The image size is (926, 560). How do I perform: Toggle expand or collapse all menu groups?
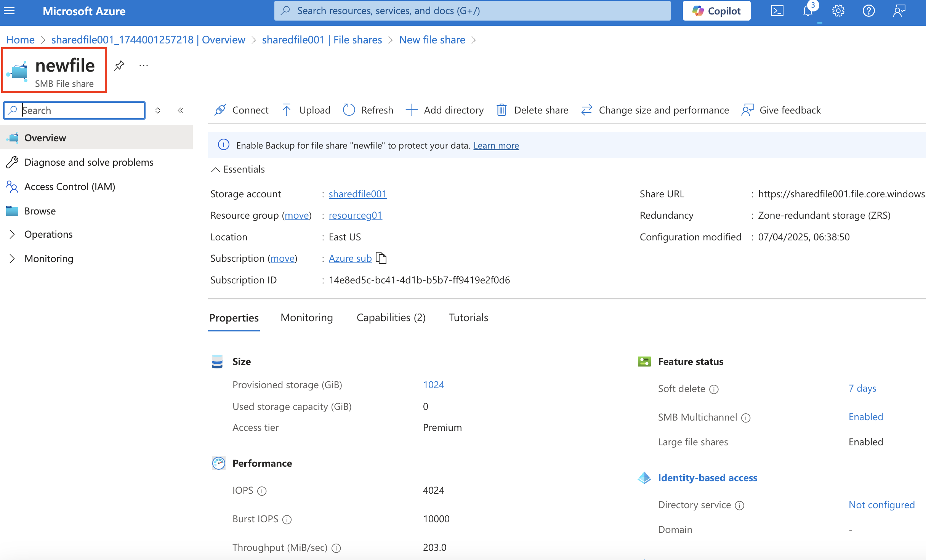[x=158, y=110]
